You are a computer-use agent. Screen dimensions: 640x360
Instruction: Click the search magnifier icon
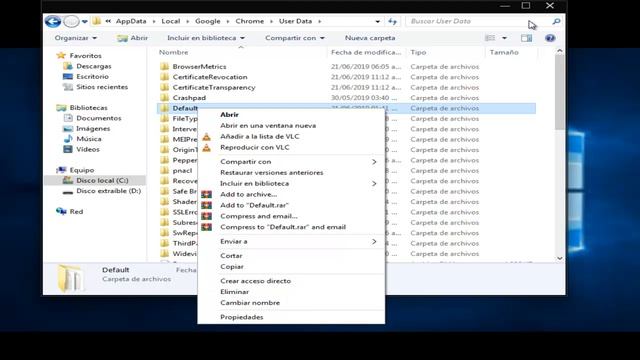pos(556,21)
